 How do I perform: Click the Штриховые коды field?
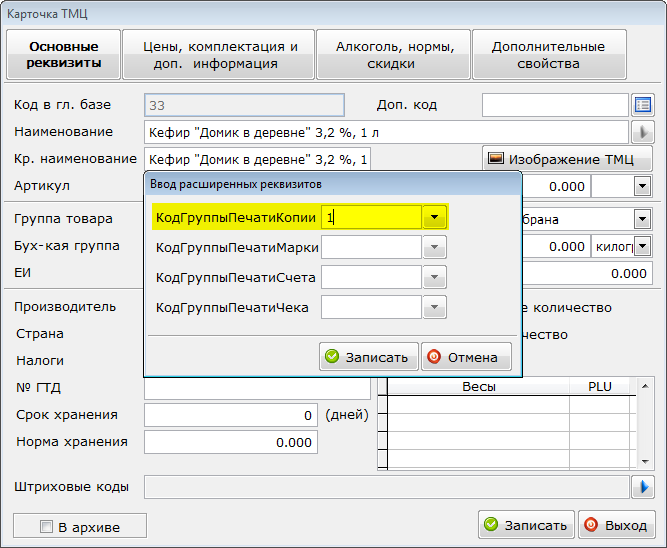coord(387,487)
